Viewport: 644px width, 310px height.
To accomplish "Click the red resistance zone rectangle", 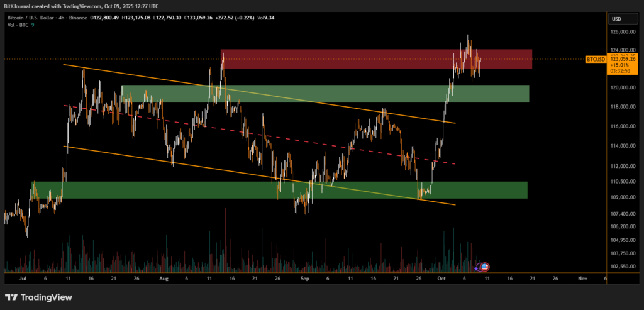I will (x=376, y=59).
